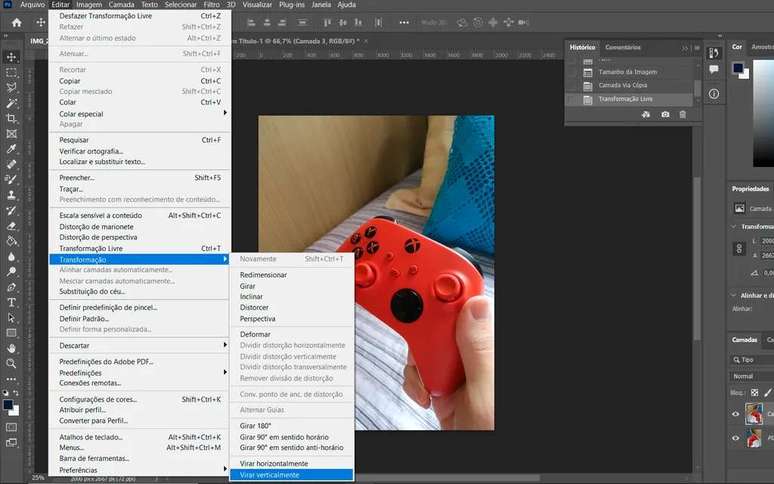Set history brush source for Tamanho da Imagem
Image resolution: width=774 pixels, height=484 pixels.
click(572, 72)
